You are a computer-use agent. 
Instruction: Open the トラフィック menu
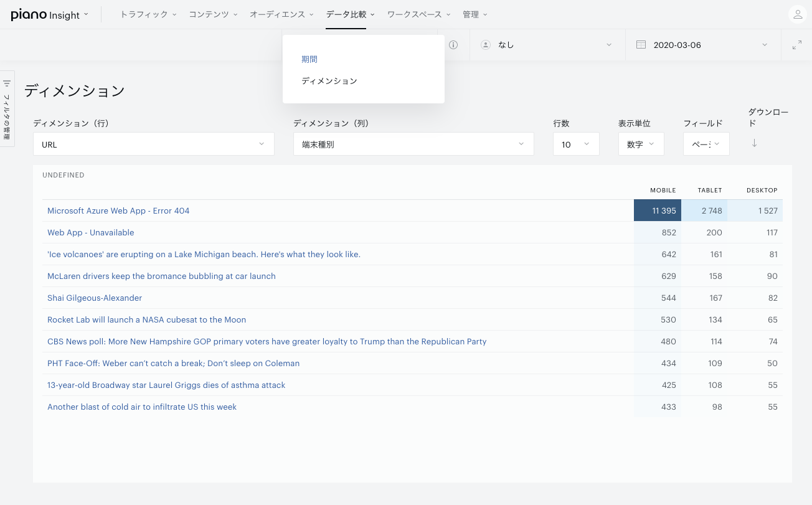point(148,14)
